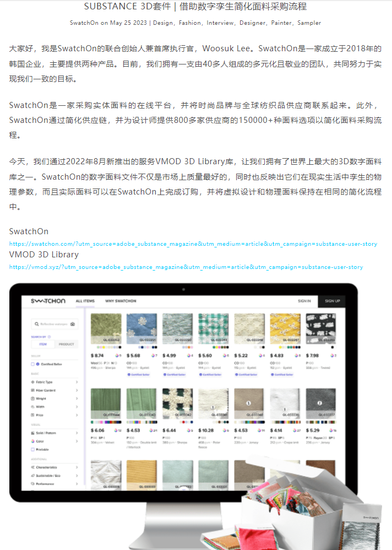Screen dimensions: 392x550
Task: Click color wheel icon beside $ 7.98
Action: (x=332, y=355)
